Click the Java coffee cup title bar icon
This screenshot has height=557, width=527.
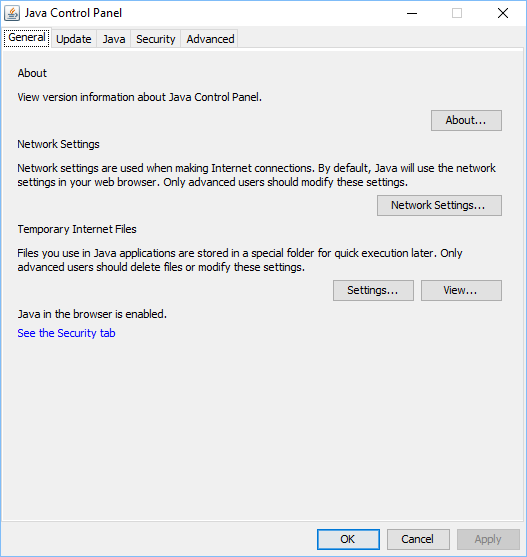tap(12, 13)
